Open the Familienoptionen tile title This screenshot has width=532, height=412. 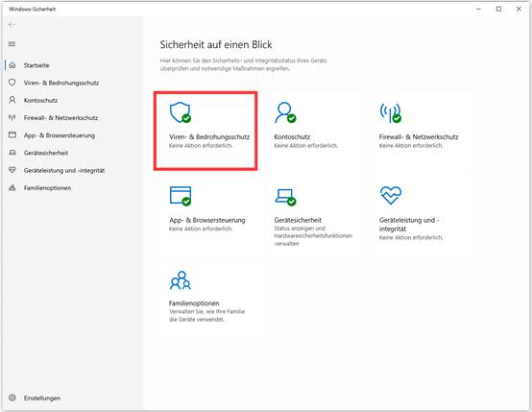click(x=194, y=303)
